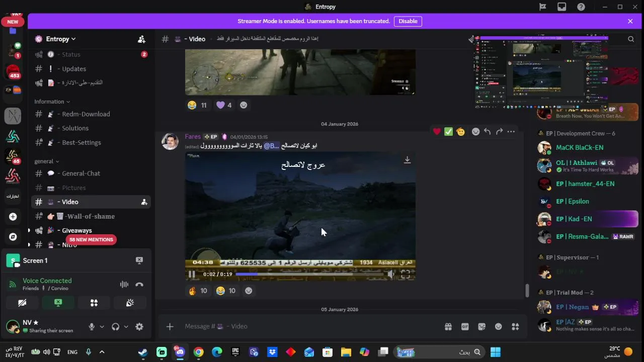Open apps launcher in message bar

click(515, 327)
